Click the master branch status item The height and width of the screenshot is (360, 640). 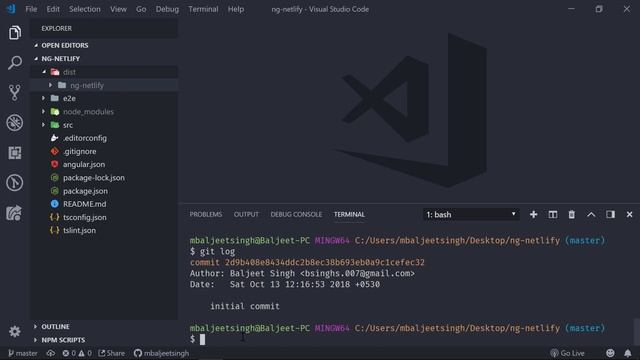point(23,353)
